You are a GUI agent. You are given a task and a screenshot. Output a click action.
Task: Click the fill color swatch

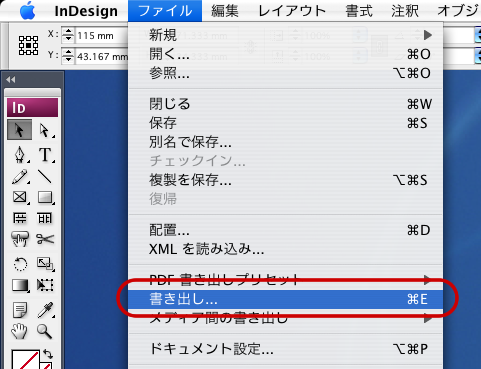[25, 359]
